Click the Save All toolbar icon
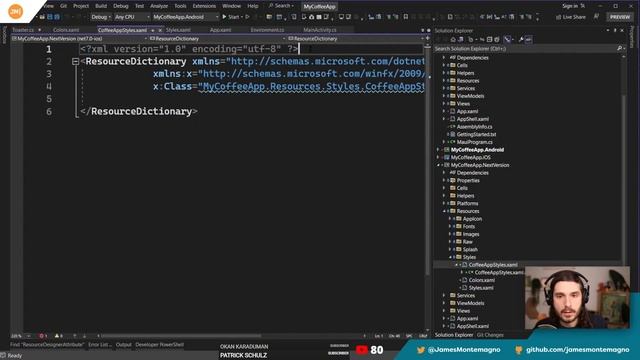 [57, 17]
